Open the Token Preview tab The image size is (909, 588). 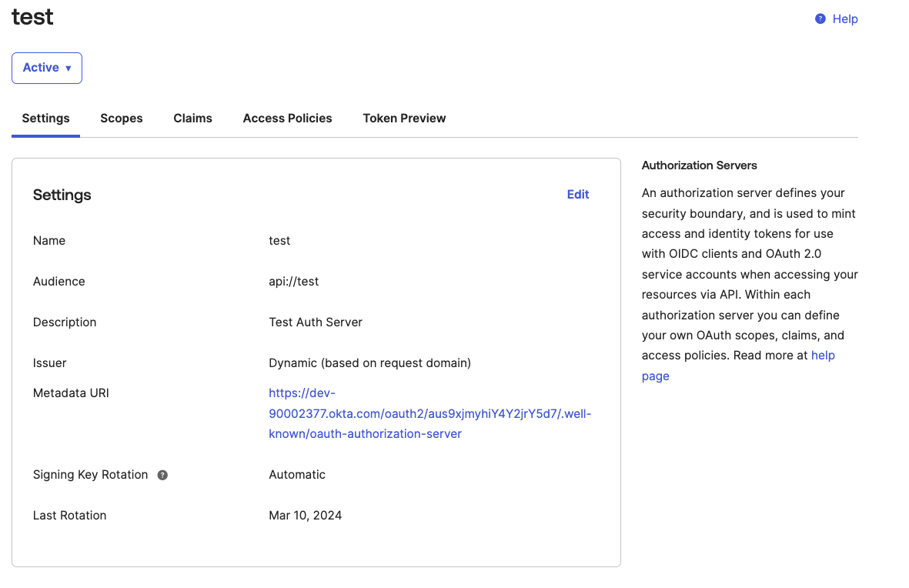404,118
